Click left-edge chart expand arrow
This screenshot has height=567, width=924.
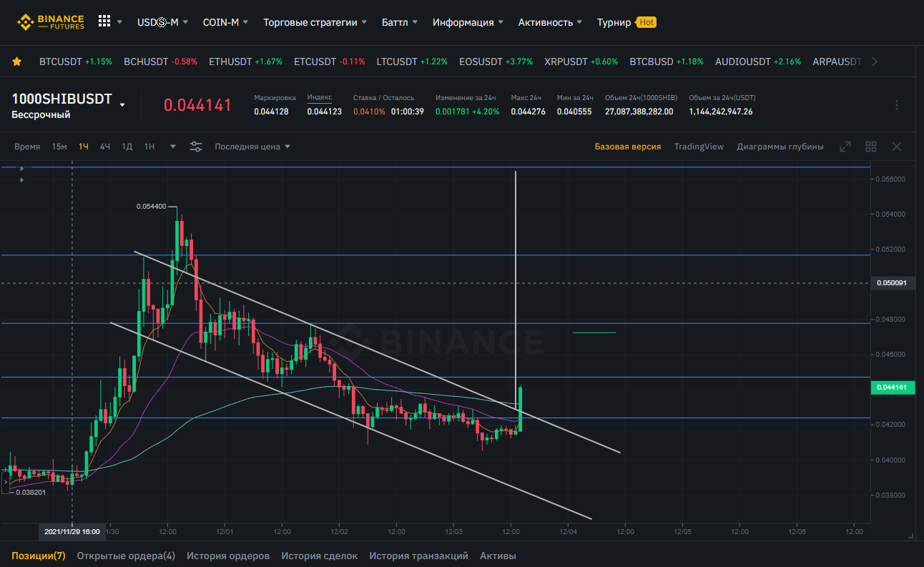tap(5, 483)
